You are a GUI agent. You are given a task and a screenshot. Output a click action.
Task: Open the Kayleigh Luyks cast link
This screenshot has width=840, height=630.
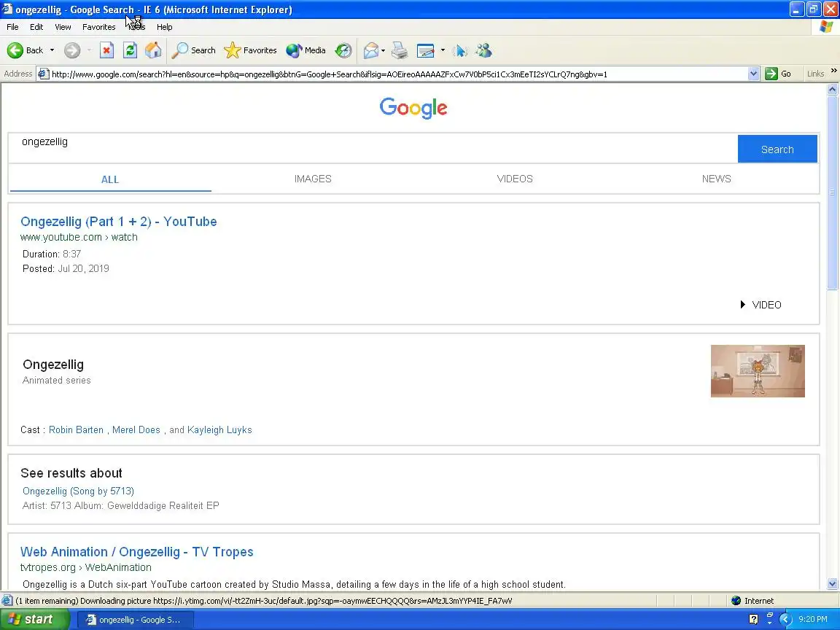tap(219, 429)
